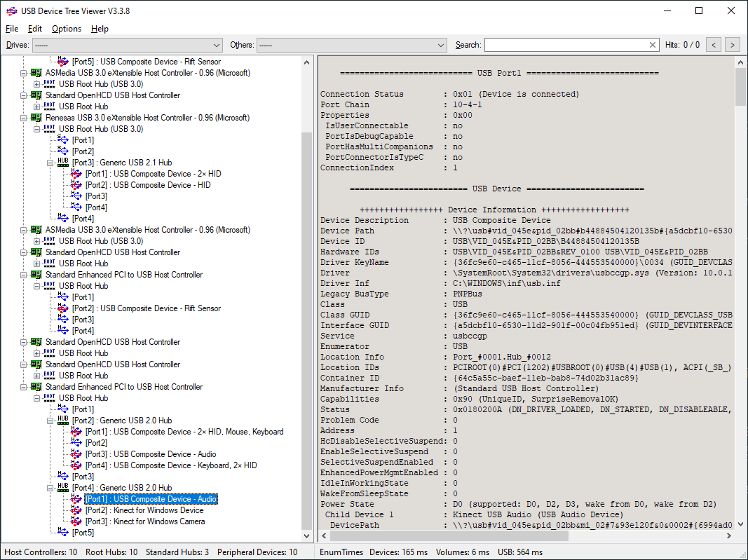Image resolution: width=748 pixels, height=560 pixels.
Task: Click the Port4 Generic USB 2.0 Hub icon
Action: (x=63, y=488)
